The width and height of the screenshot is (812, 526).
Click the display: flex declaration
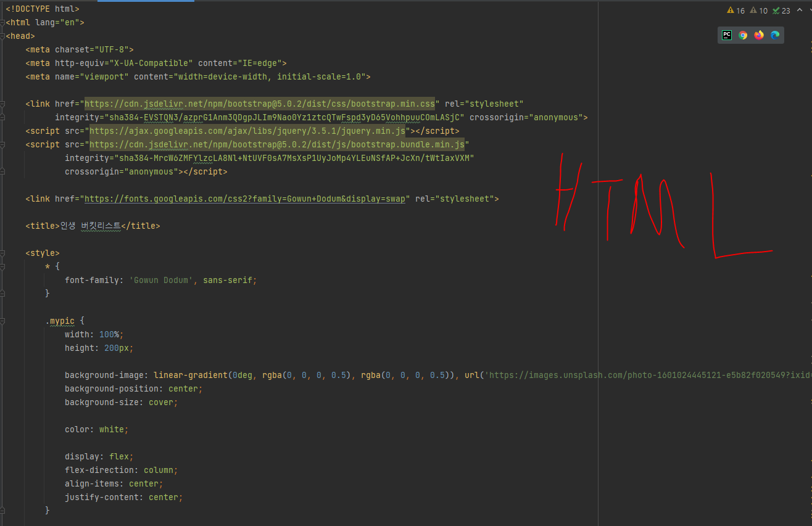coord(99,456)
